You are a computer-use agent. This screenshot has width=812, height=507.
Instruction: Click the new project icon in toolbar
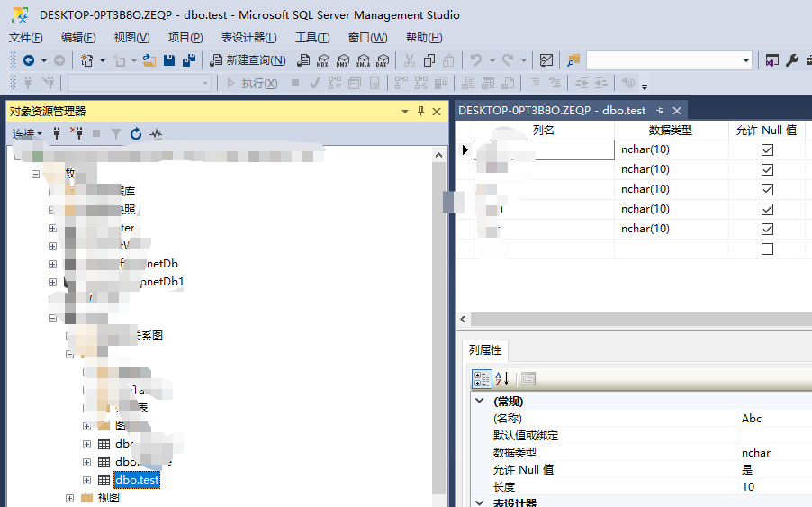point(86,60)
